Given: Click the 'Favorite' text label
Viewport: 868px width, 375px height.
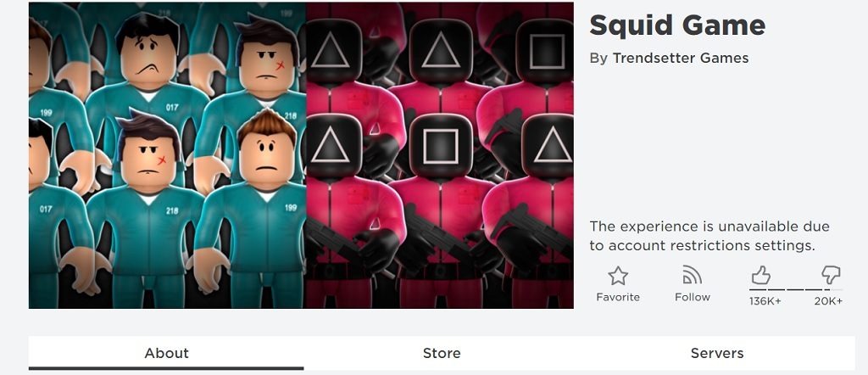Looking at the screenshot, I should [618, 298].
